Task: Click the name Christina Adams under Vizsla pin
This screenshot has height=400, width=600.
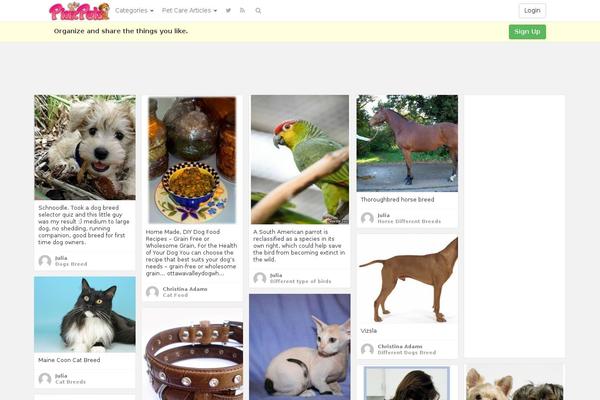Action: click(x=400, y=346)
